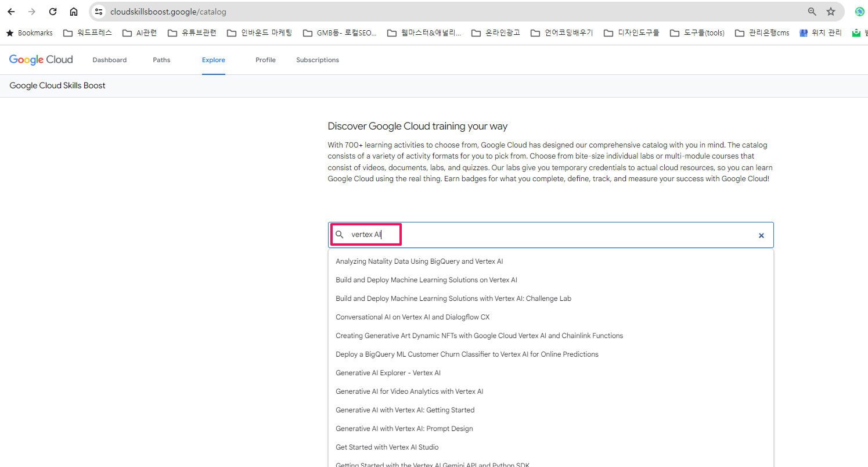This screenshot has width=868, height=467.
Task: Open the 유튜브관련 bookmark folder
Action: pos(192,33)
